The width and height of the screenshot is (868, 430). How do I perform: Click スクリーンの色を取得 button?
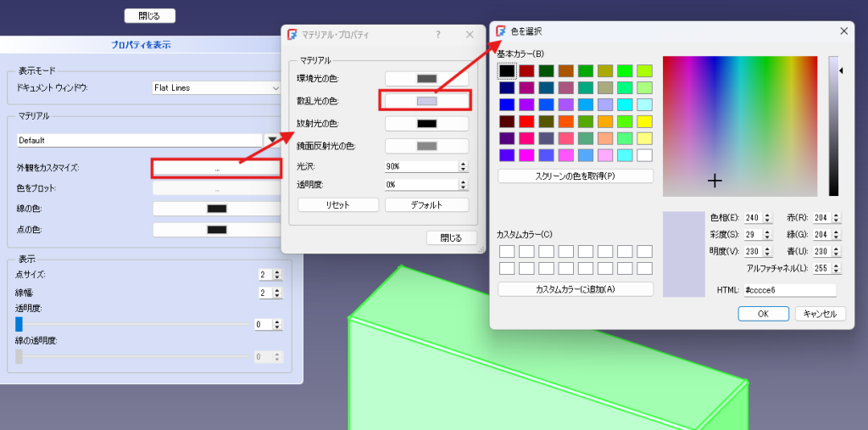coord(575,176)
